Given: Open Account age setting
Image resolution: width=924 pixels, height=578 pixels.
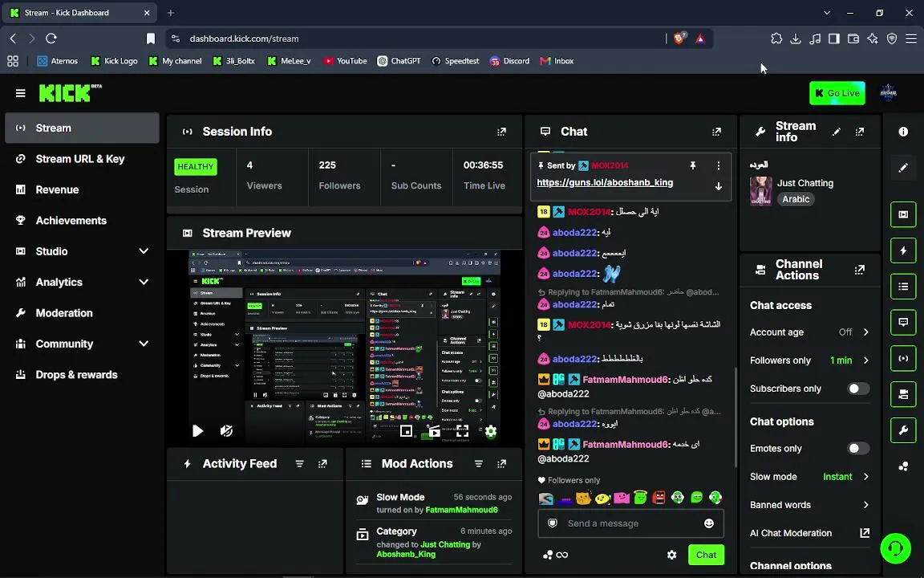Looking at the screenshot, I should tap(809, 332).
